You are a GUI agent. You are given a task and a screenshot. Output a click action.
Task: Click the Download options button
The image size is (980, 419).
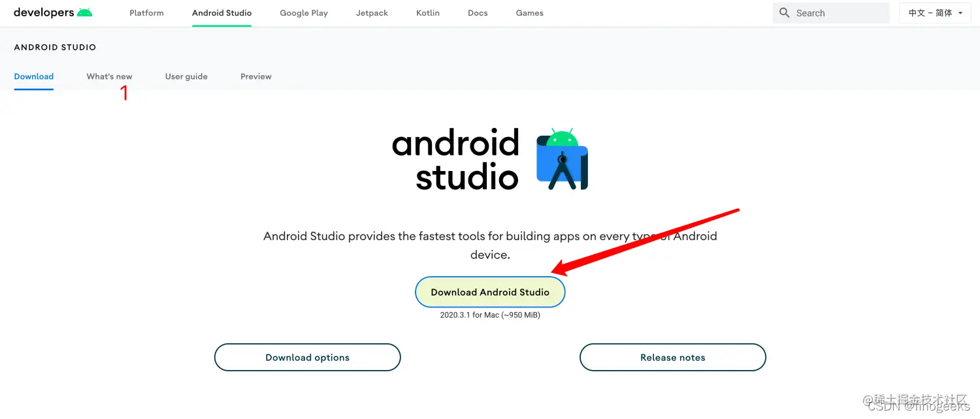click(x=307, y=358)
